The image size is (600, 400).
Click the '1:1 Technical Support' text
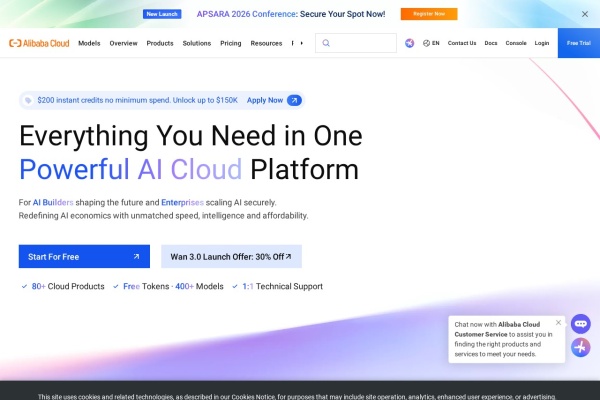[x=282, y=286]
